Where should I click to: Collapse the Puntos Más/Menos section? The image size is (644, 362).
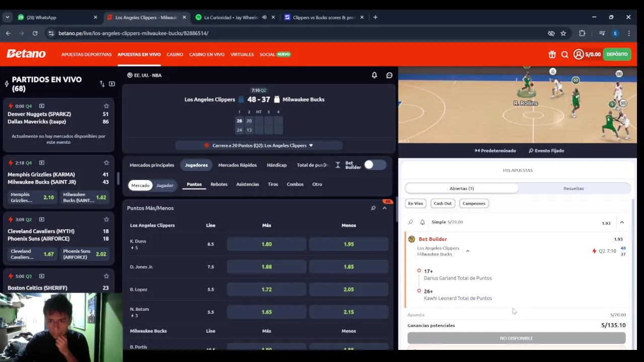pos(385,208)
